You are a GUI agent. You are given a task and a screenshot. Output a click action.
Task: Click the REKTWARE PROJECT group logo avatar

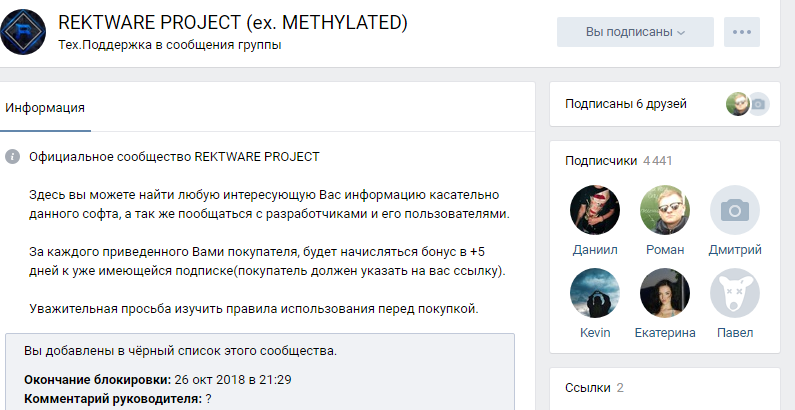24,31
